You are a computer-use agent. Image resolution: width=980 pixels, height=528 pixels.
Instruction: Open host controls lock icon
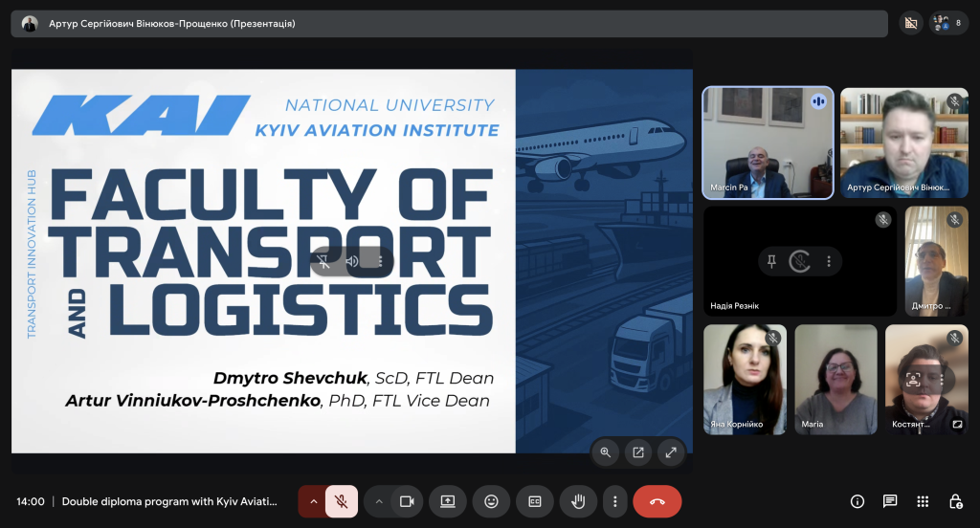(955, 501)
